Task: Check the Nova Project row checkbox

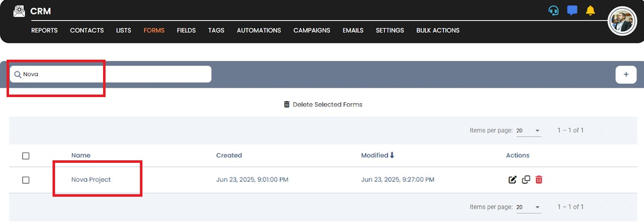Action: (x=26, y=180)
